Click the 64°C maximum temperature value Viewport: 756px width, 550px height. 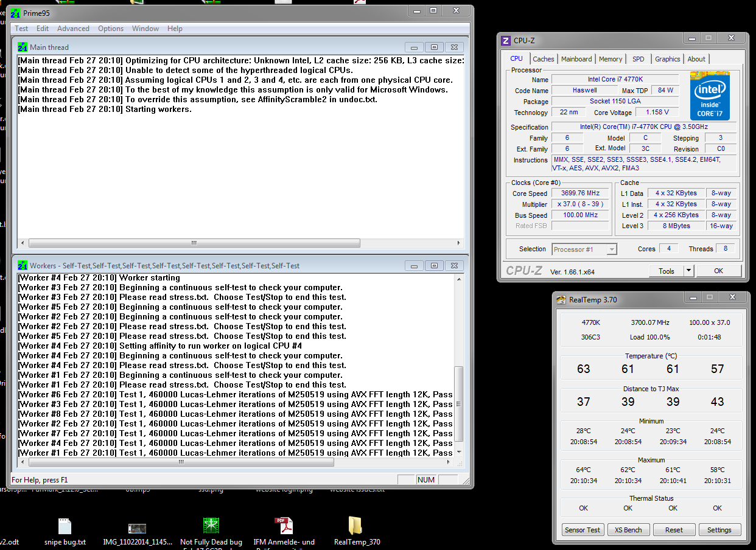(x=583, y=470)
